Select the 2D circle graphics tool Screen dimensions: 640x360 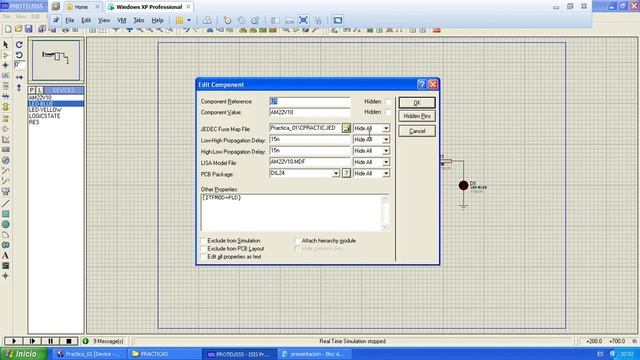click(x=5, y=224)
